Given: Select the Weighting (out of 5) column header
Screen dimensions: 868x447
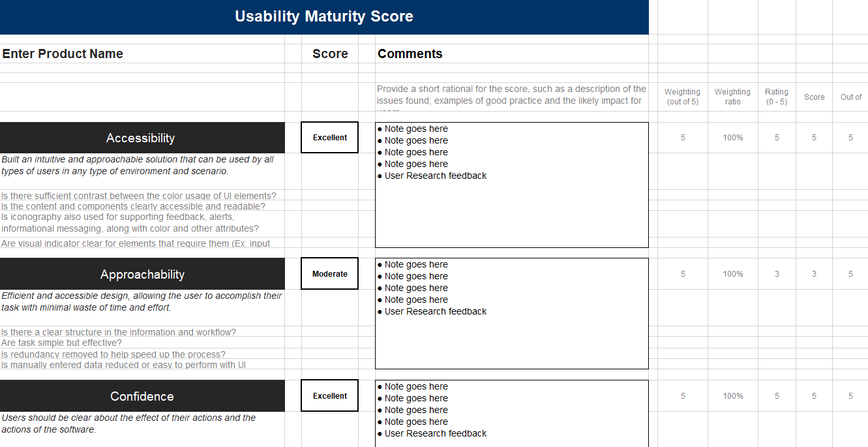Looking at the screenshot, I should click(x=682, y=97).
